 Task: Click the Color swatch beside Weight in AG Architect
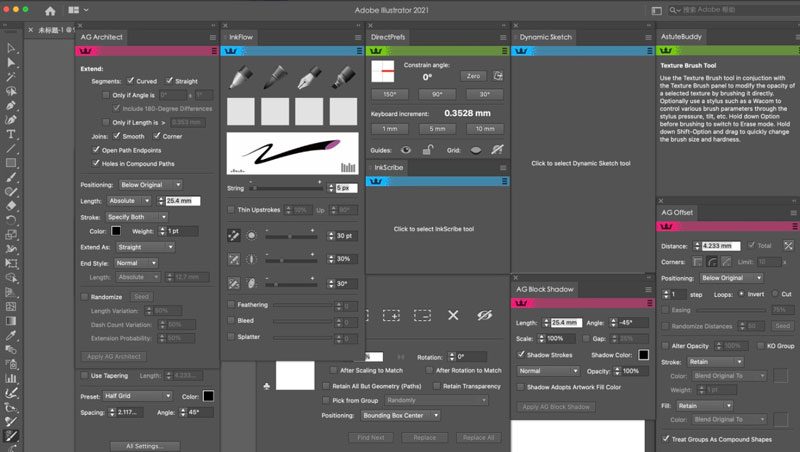click(x=116, y=231)
